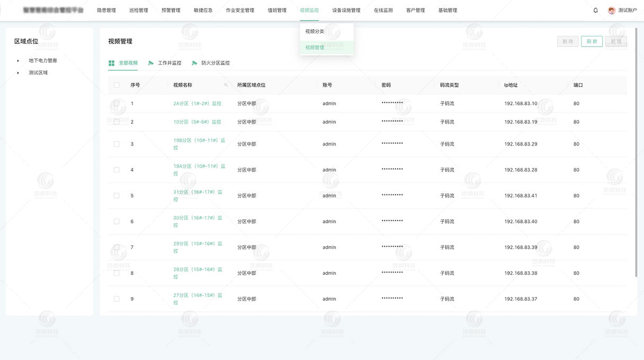Click the grid icon on 全部视频 tab
The height and width of the screenshot is (360, 644).
(111, 62)
